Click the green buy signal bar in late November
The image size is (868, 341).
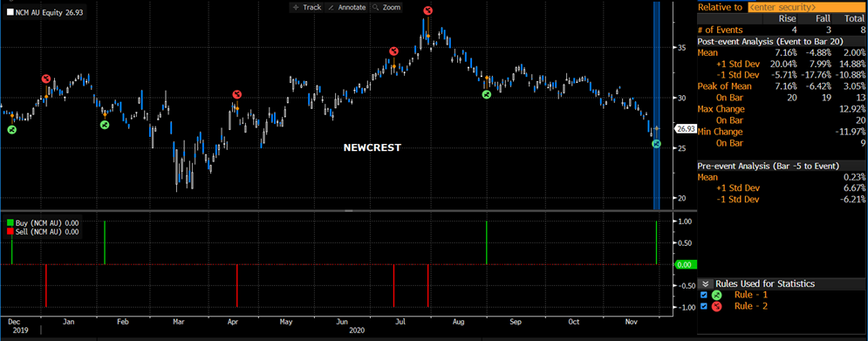pos(656,242)
